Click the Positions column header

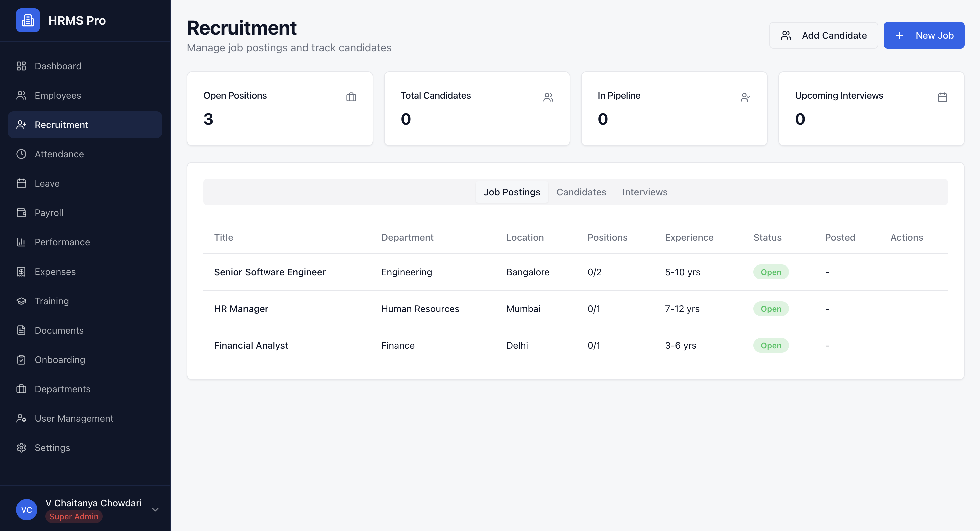607,237
